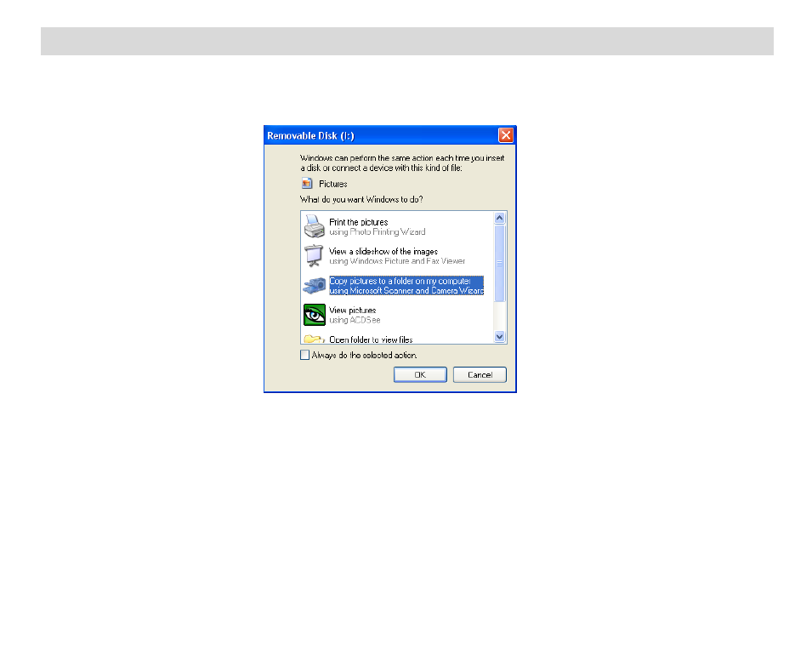Click the scroll up arrow in action list
This screenshot has height=650, width=812.
click(x=500, y=218)
